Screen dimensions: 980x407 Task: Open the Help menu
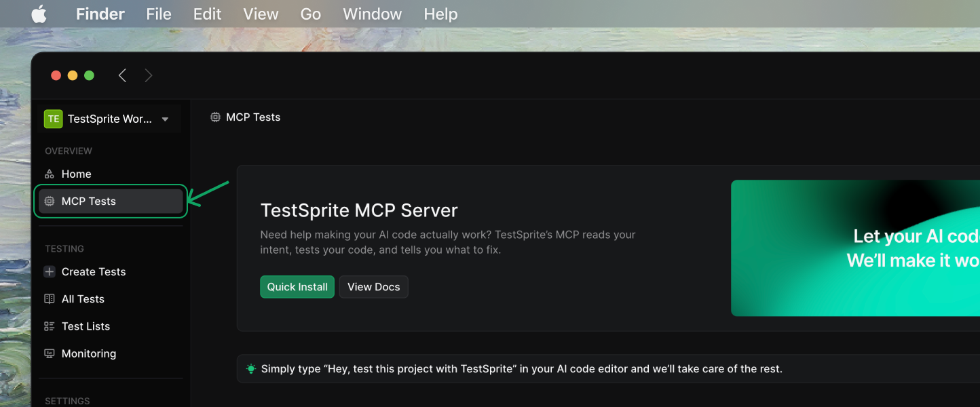[x=440, y=14]
